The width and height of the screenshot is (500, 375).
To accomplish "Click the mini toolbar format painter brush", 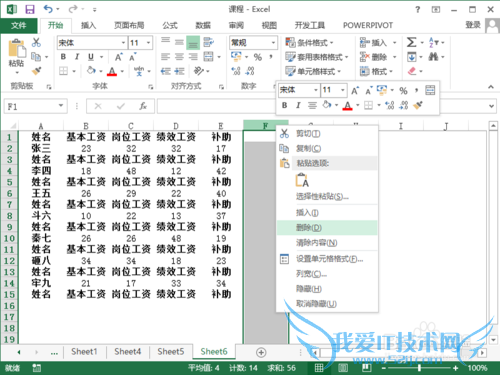I will 418,105.
